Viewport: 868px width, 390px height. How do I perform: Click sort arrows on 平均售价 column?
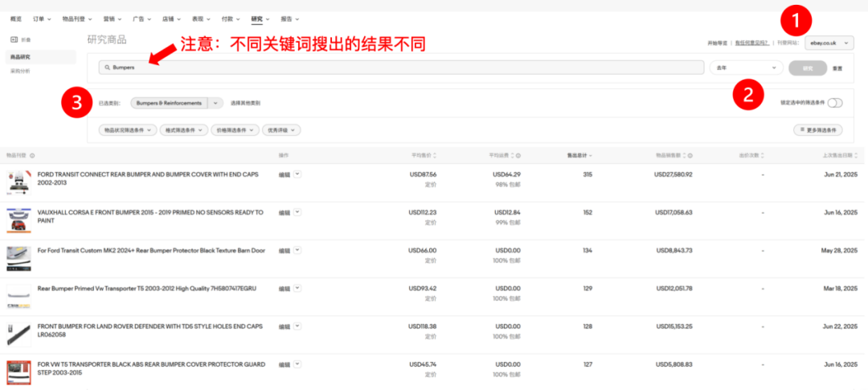coord(435,156)
